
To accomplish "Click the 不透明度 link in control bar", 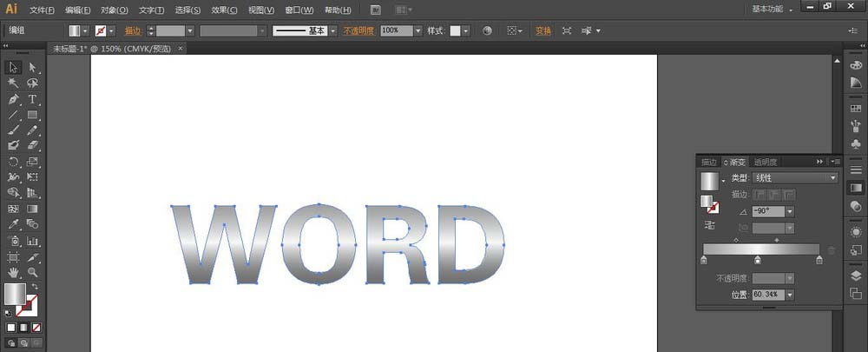I will (x=359, y=31).
